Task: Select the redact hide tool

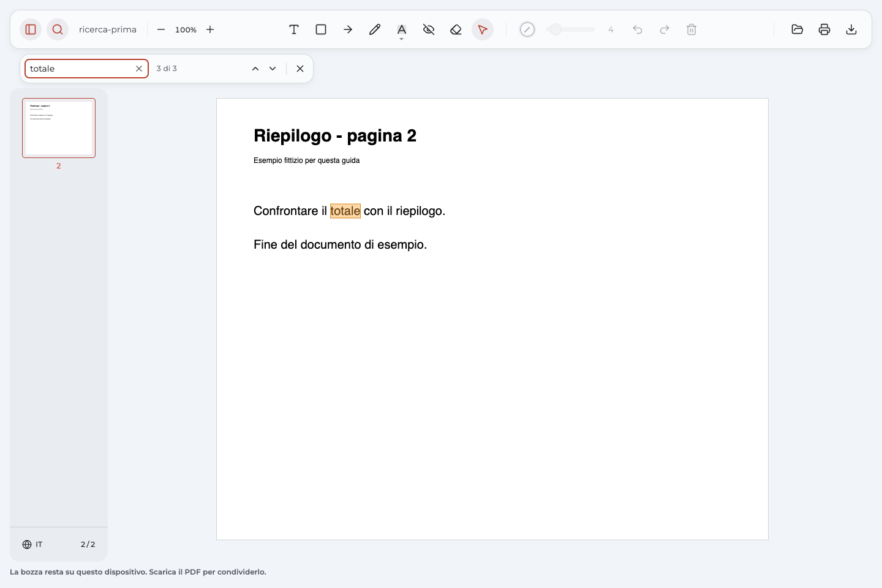Action: tap(429, 29)
